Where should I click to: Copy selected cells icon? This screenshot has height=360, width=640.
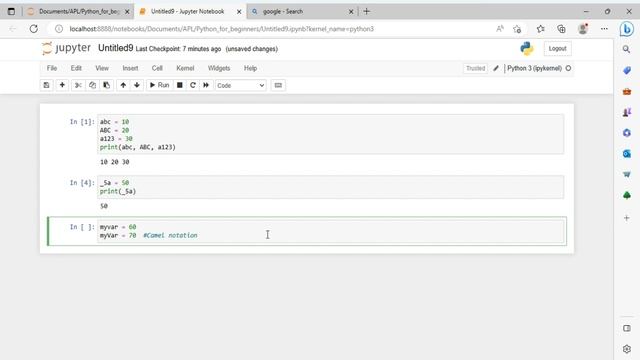pyautogui.click(x=92, y=85)
